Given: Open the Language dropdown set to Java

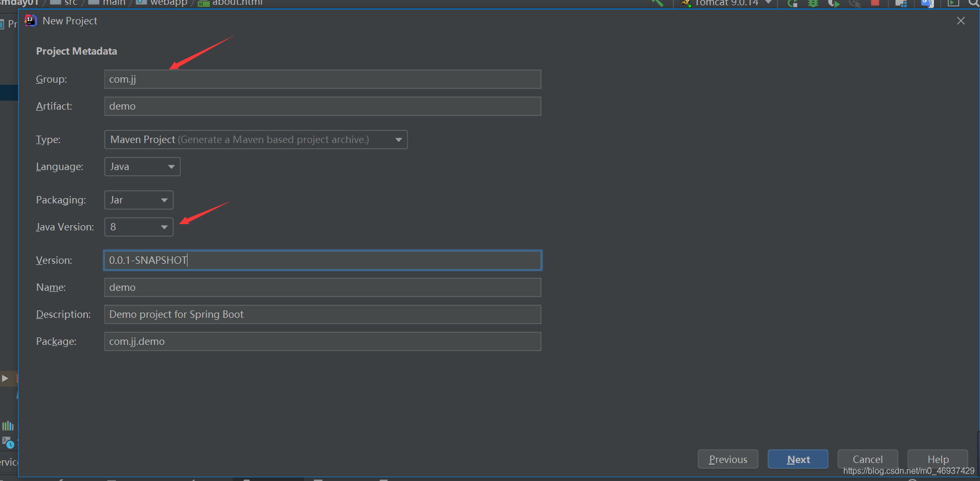Looking at the screenshot, I should [142, 167].
